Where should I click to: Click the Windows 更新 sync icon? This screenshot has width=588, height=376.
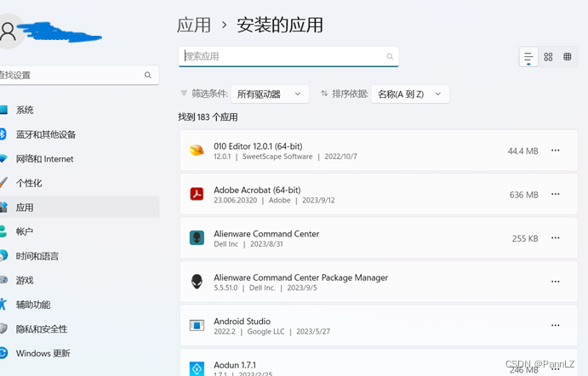tap(3, 353)
